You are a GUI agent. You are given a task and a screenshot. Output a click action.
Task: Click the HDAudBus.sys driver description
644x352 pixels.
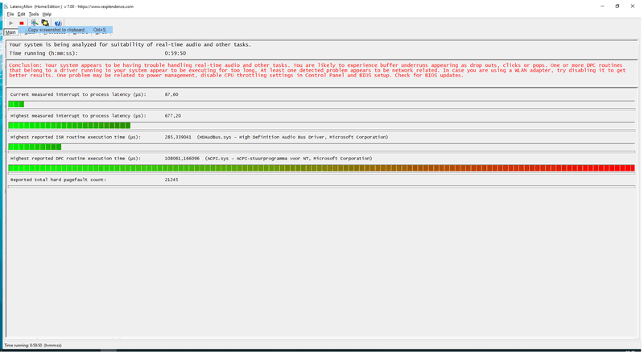coord(292,137)
